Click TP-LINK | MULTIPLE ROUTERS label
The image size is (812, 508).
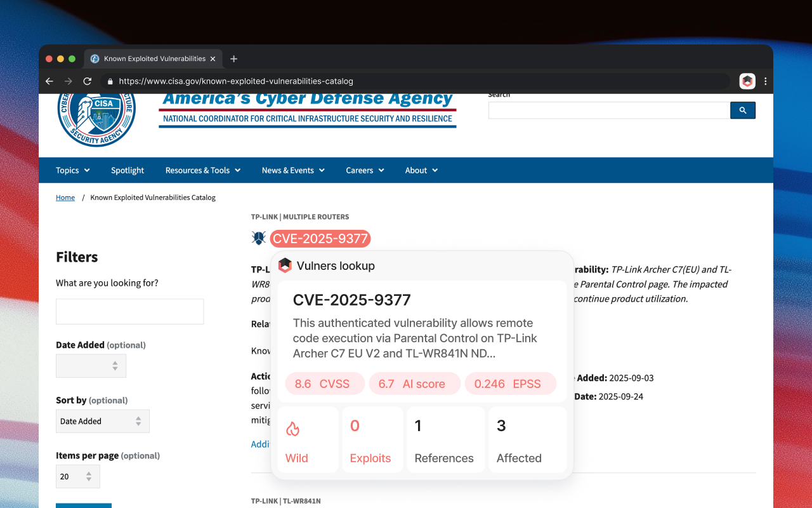tap(300, 217)
